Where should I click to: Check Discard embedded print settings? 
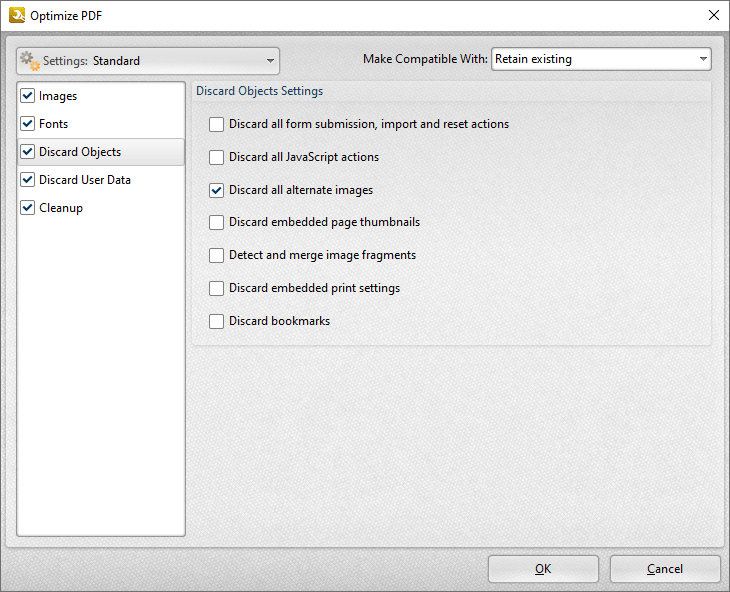(x=216, y=289)
